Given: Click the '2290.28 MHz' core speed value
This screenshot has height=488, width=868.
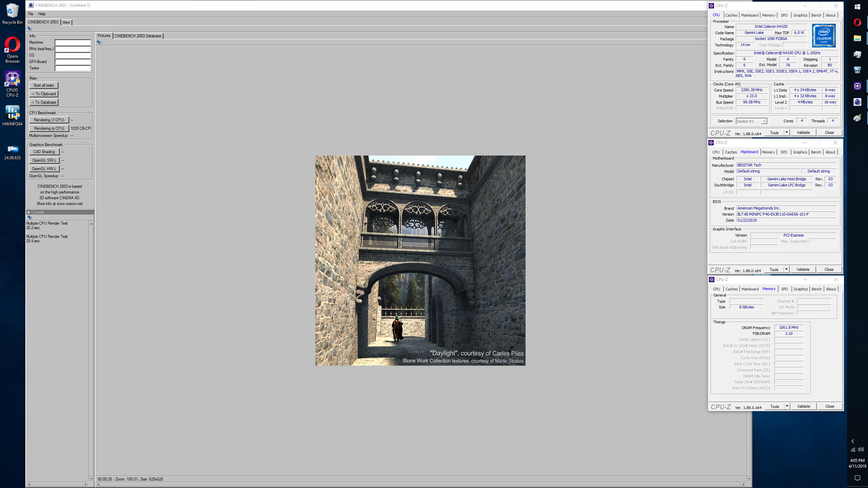Looking at the screenshot, I should point(752,90).
